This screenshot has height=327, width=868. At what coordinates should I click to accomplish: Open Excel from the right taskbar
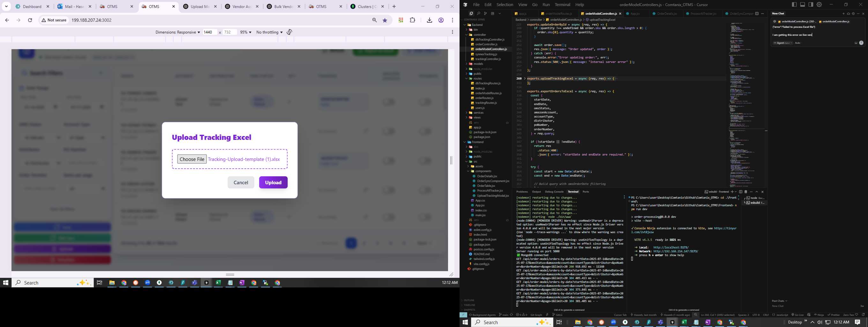684,322
